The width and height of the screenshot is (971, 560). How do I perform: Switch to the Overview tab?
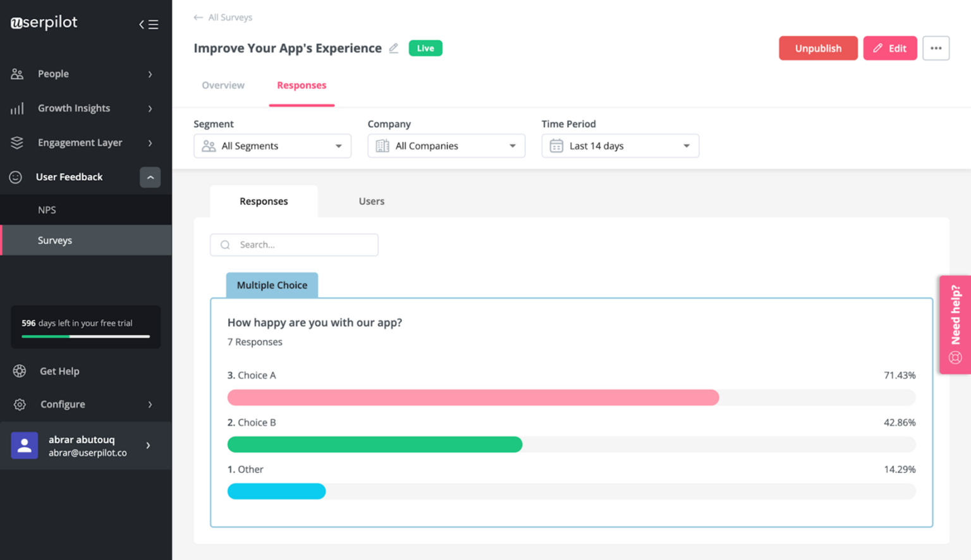tap(223, 85)
